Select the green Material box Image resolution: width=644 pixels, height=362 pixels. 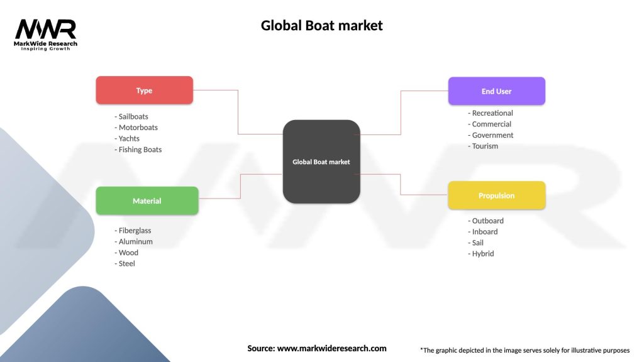(x=147, y=201)
